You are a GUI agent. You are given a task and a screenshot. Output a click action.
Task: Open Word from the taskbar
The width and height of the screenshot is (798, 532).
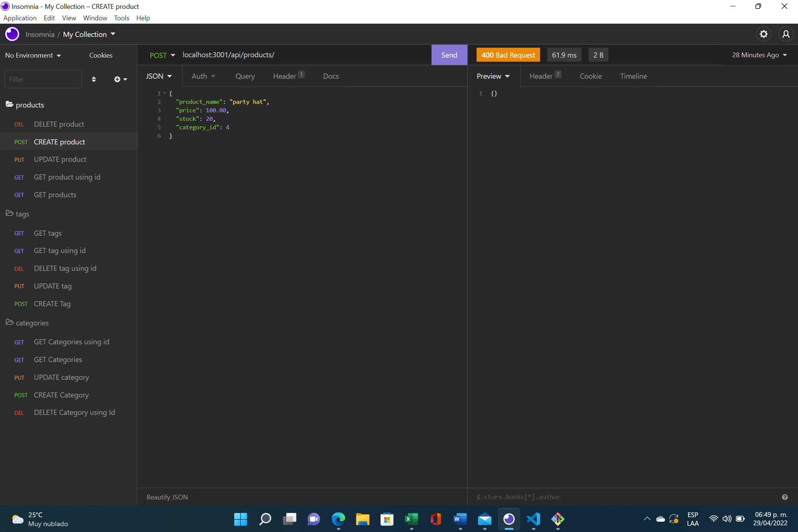[x=460, y=519]
